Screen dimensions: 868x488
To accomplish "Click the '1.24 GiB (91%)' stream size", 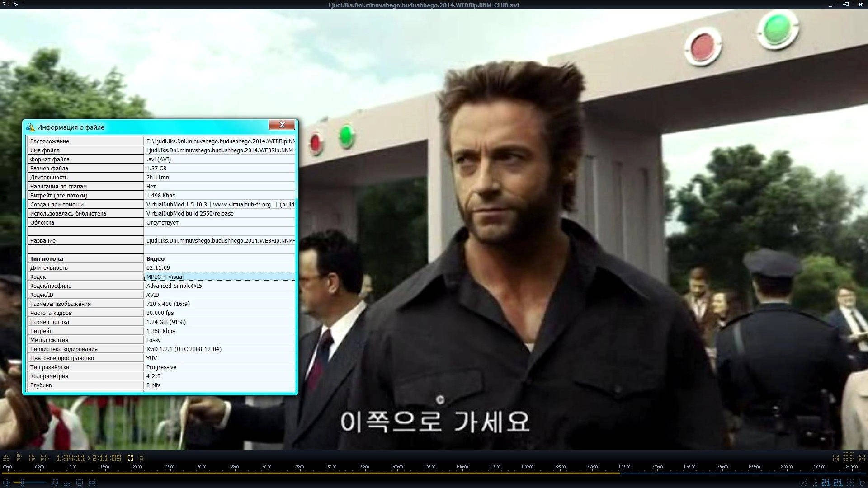I will click(x=166, y=322).
